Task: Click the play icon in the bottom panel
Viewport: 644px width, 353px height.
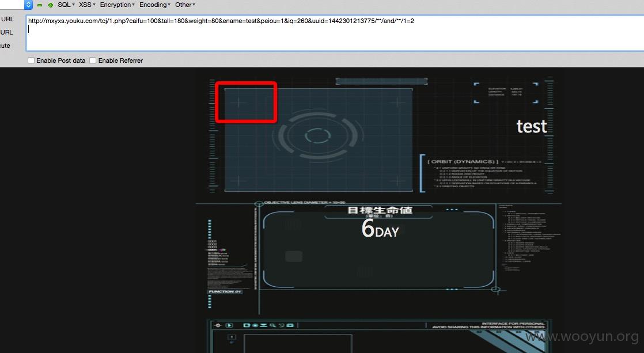Action: click(x=229, y=325)
